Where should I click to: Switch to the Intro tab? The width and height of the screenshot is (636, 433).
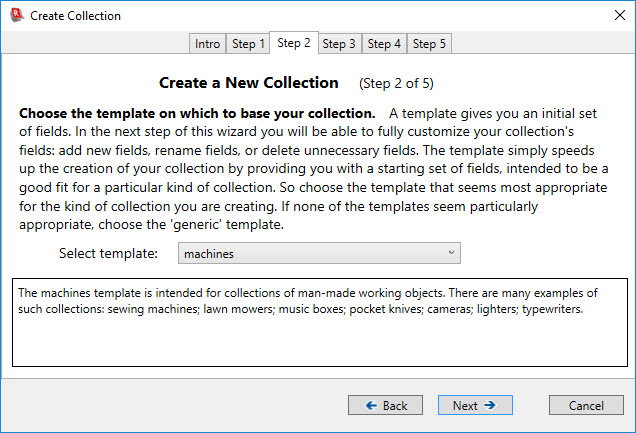click(x=208, y=44)
